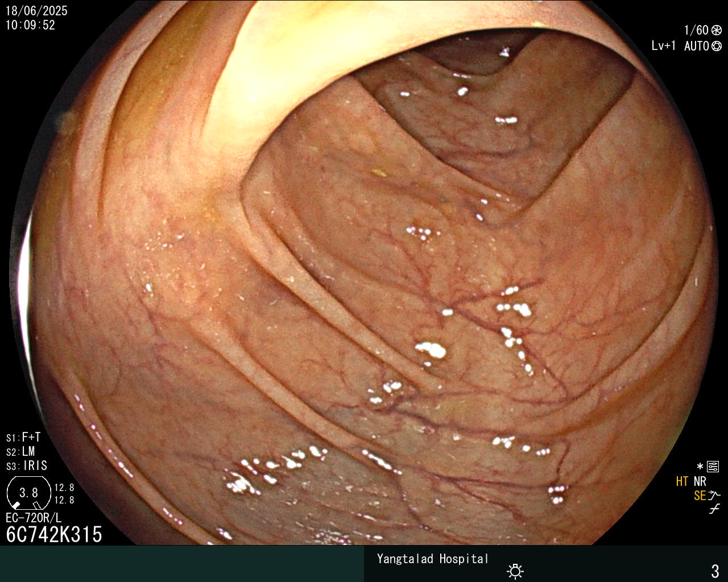Viewport: 728px width, 582px height.
Task: Select the yellow HT indicator
Action: point(682,482)
